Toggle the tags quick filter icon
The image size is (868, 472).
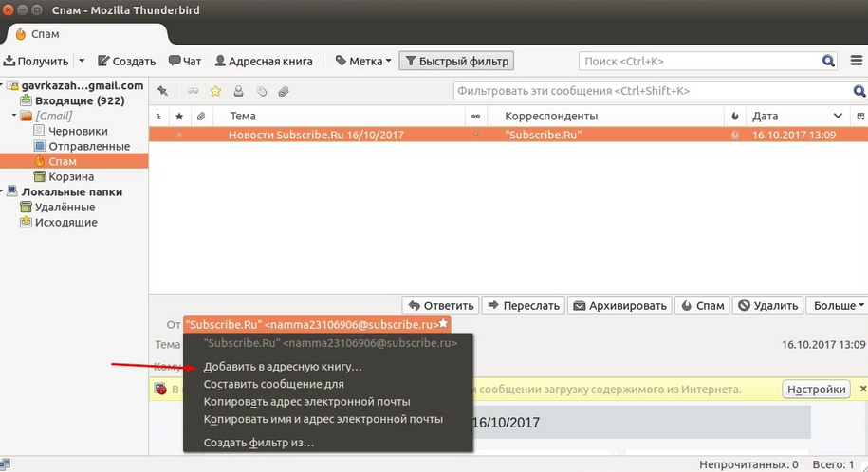tap(261, 91)
